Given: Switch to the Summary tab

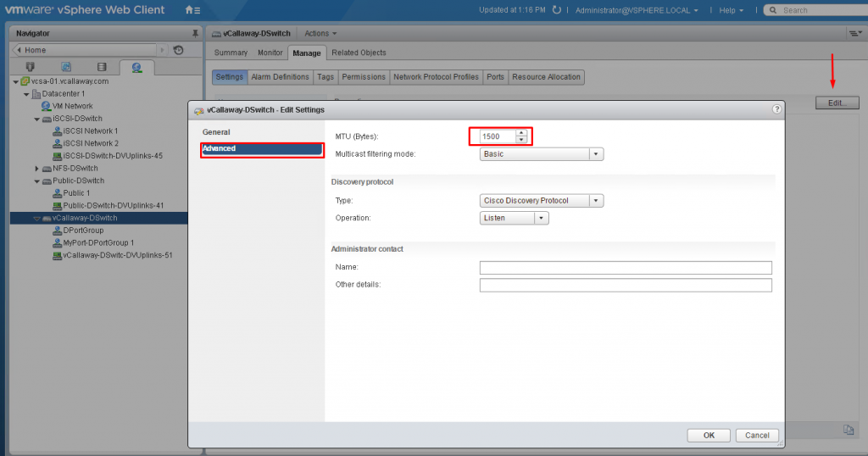Looking at the screenshot, I should coord(231,53).
